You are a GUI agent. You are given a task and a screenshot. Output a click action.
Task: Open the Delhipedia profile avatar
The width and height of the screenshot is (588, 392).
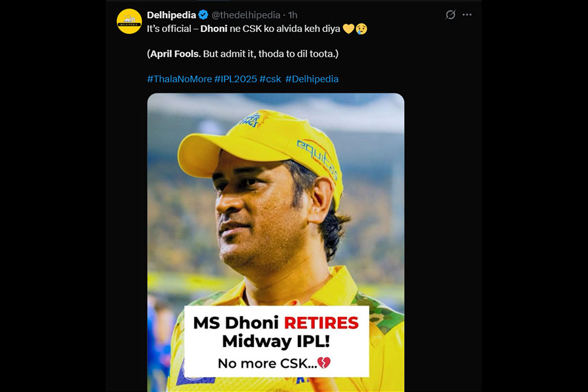coord(129,21)
